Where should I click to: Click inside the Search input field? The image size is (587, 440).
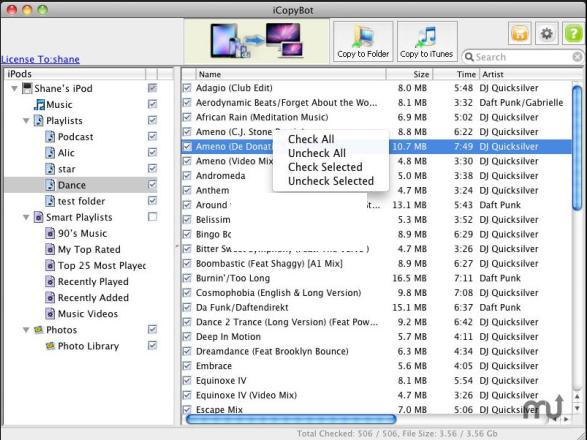point(523,57)
